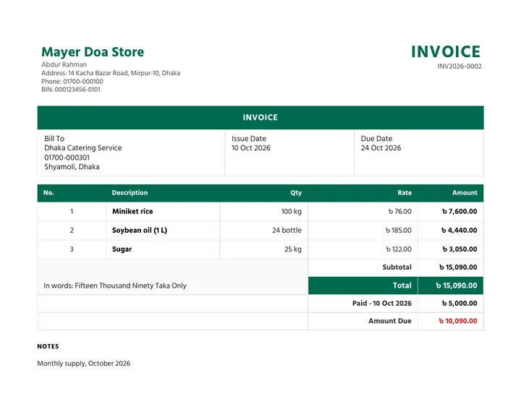Click the green INVOICE banner title
Screen dimensions: 521x420
260,118
